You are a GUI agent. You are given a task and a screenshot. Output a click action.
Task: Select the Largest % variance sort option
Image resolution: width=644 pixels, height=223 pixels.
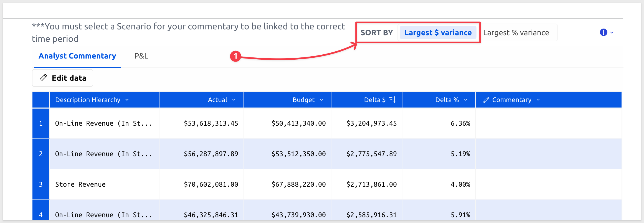click(516, 33)
